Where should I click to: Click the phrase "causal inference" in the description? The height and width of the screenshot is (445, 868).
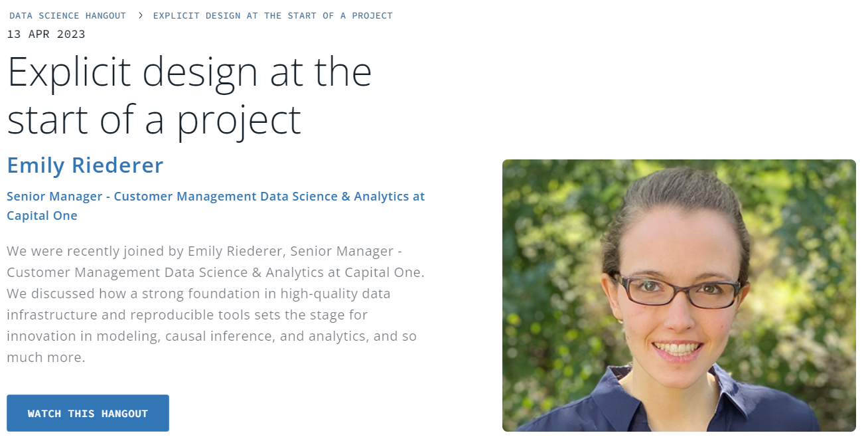click(x=219, y=336)
